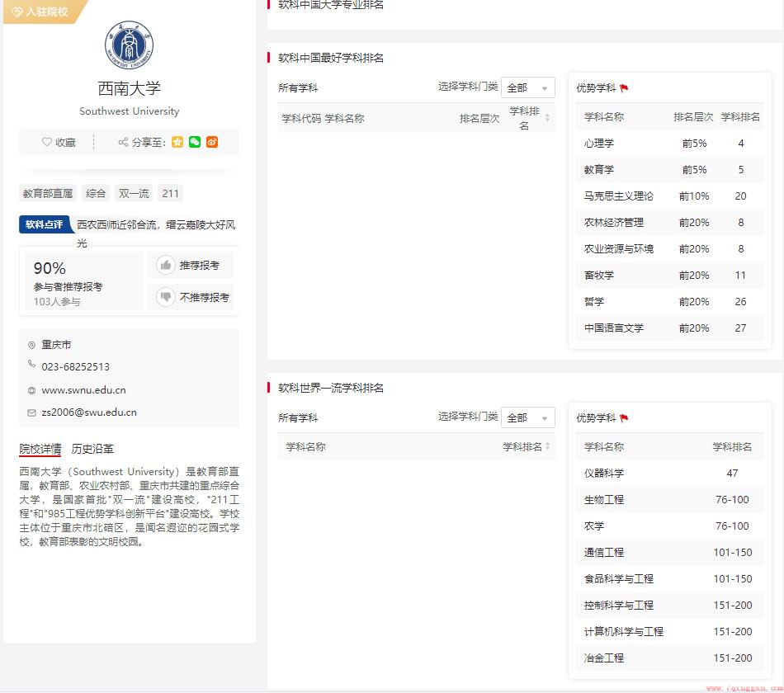Click 冶金工程 row
Viewport: 784px width, 693px height.
click(669, 658)
